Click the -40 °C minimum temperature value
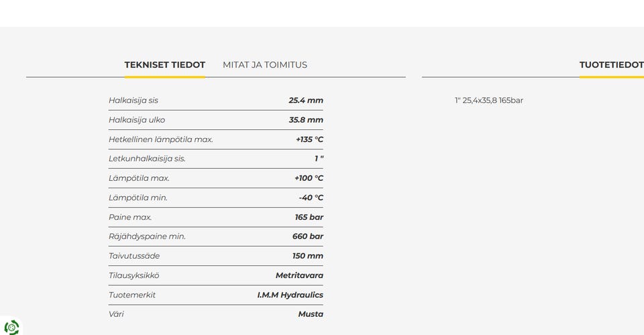 311,198
